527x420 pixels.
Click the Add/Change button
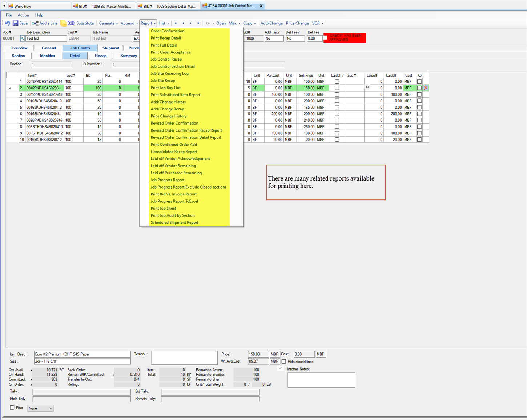[271, 23]
